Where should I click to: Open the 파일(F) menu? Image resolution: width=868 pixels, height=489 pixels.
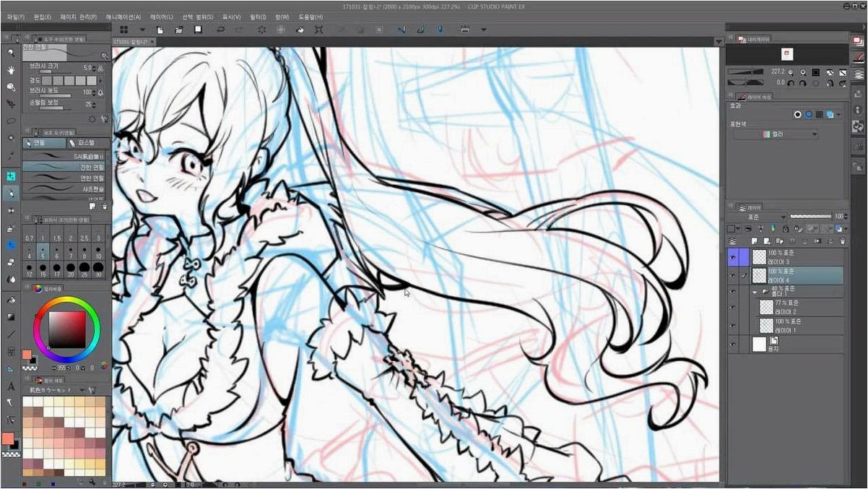(x=15, y=16)
